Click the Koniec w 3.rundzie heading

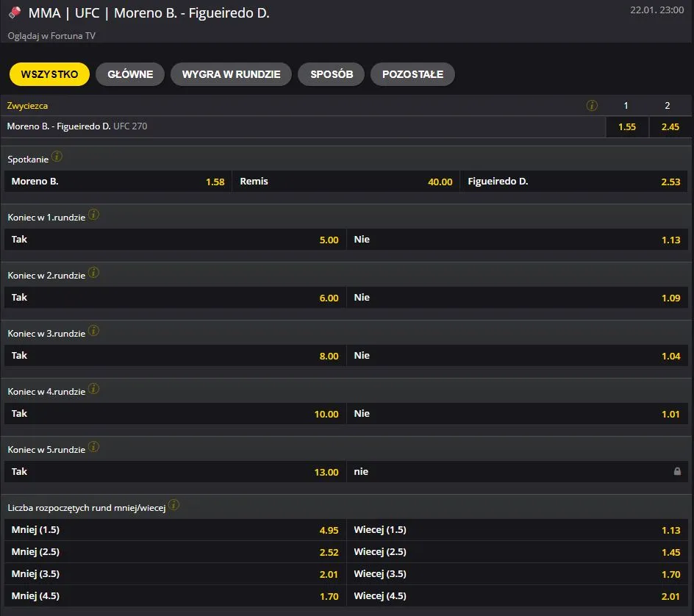46,333
